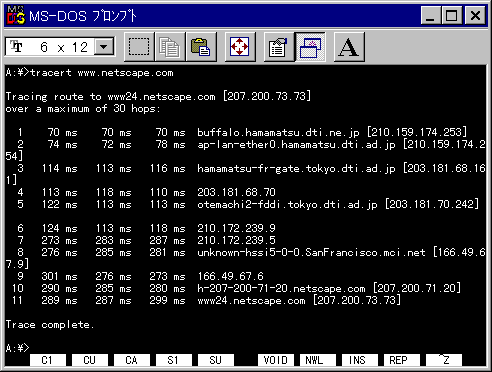This screenshot has height=372, width=492.
Task: Click the CA function key label
Action: point(132,360)
